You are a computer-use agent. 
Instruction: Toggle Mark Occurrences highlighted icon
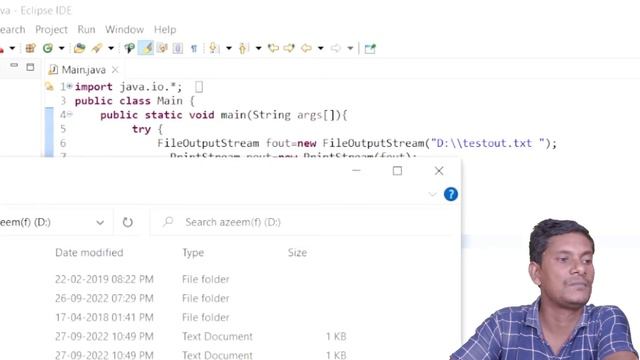(x=147, y=48)
